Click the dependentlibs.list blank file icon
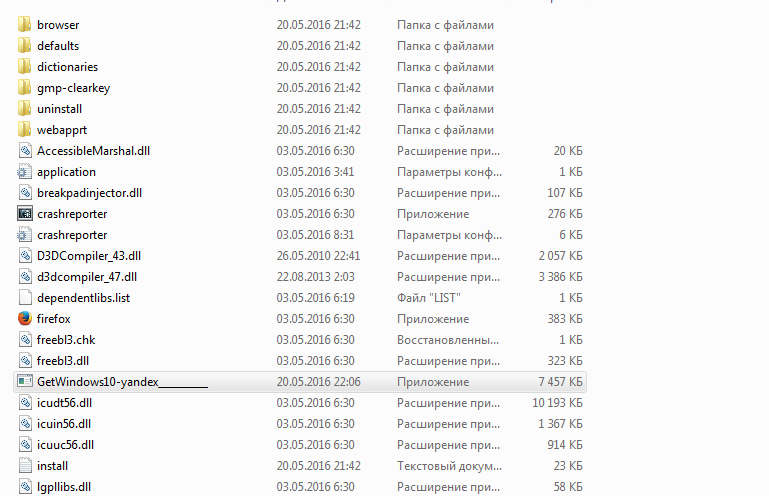 tap(26, 298)
